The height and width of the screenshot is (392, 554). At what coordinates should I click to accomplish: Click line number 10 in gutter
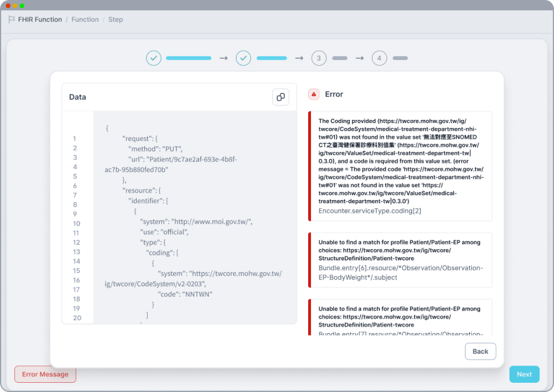77,224
